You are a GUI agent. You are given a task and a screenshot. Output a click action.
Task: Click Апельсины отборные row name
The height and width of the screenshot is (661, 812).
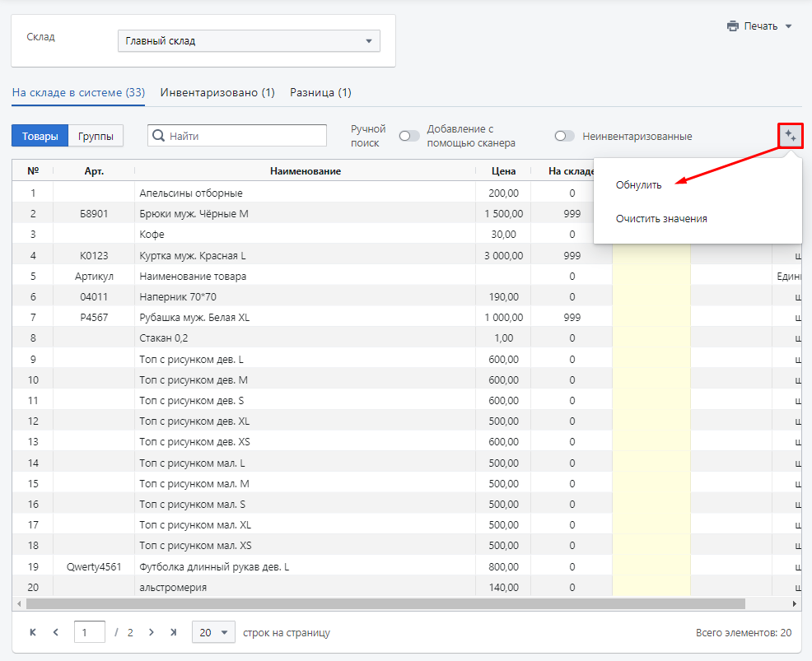191,193
